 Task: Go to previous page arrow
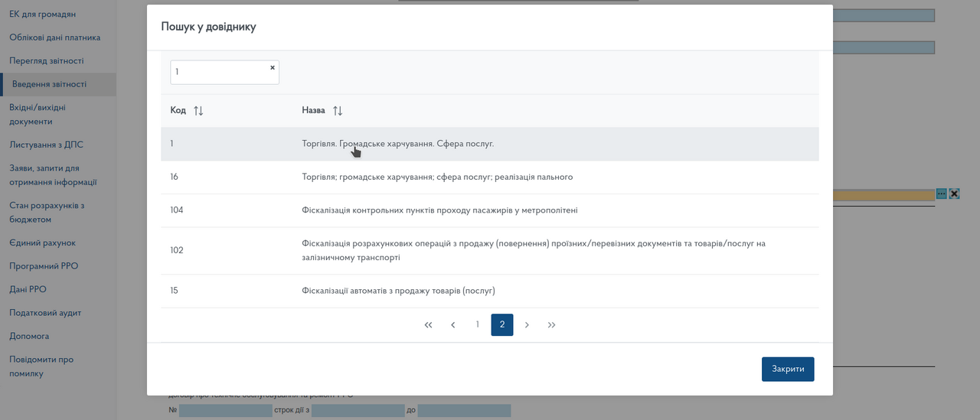point(453,325)
